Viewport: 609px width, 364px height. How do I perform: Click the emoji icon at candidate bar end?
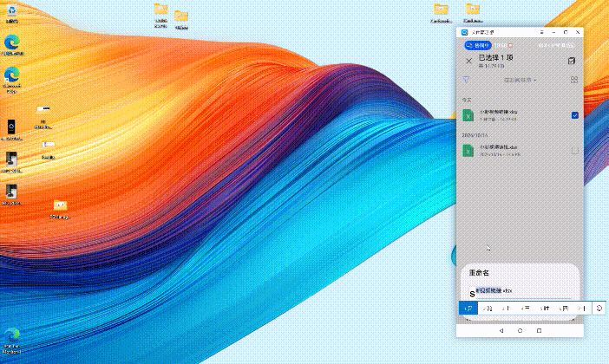click(x=599, y=309)
